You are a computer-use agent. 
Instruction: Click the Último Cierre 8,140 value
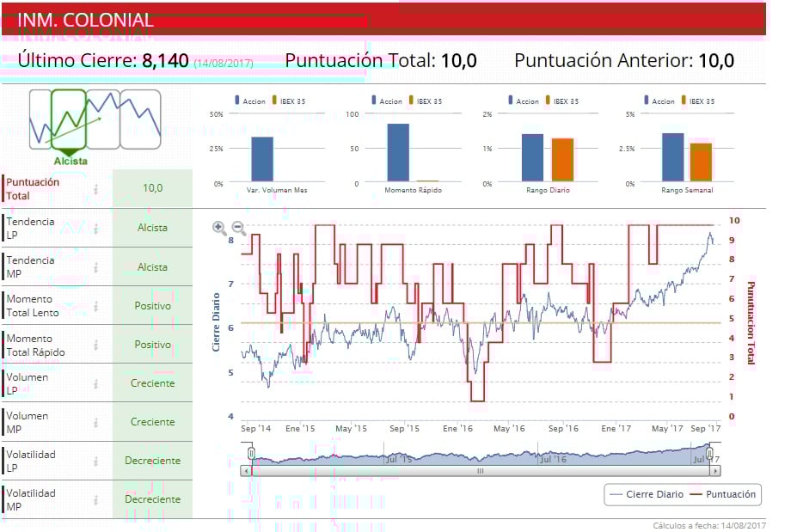[x=165, y=61]
